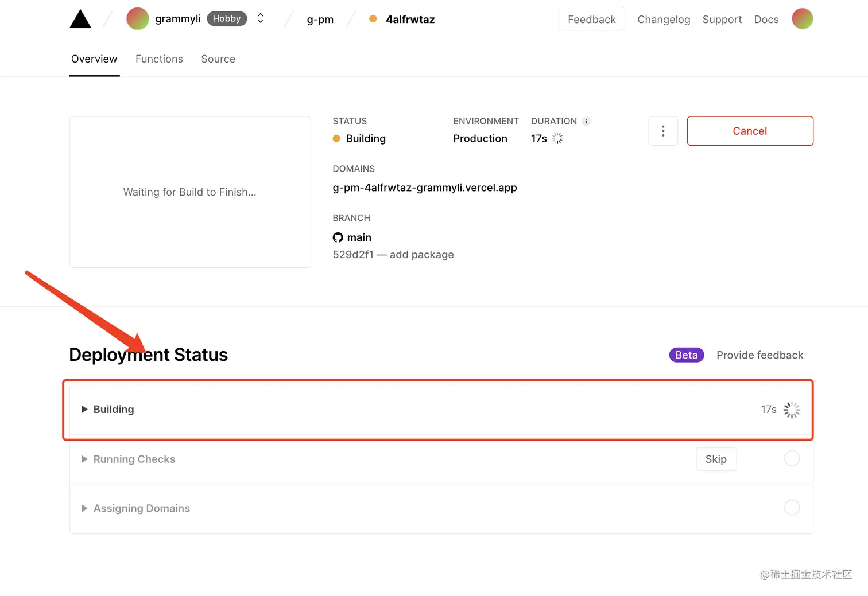Open the team scope switcher chevrons
Viewport: 868px width, 596px height.
click(261, 18)
